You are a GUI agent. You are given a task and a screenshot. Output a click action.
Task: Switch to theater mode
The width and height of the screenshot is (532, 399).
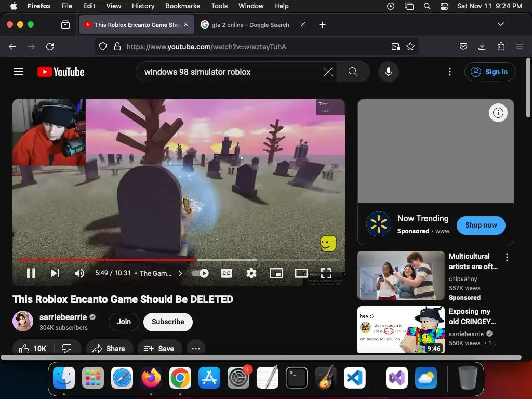tap(301, 273)
